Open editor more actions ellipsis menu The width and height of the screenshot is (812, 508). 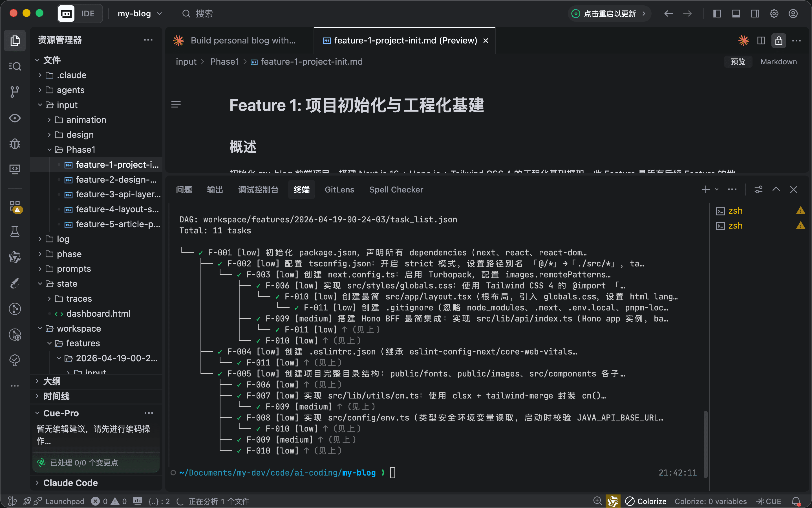[x=796, y=41]
